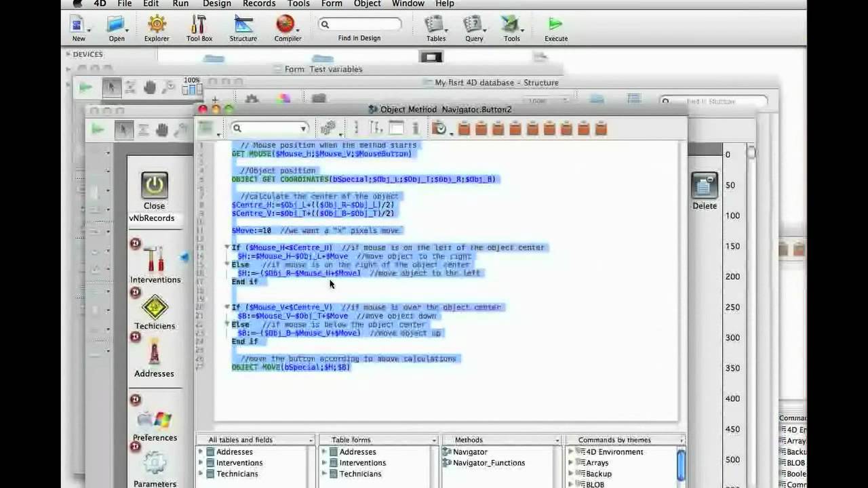Expand Technicians in Table forms list
Viewport: 868px width, 488px height.
pos(324,474)
